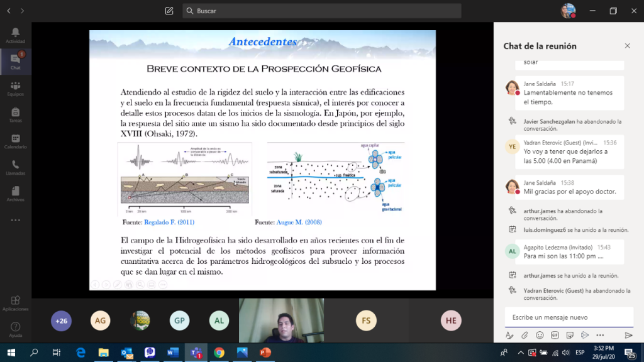Open Windows Start menu

pyautogui.click(x=11, y=353)
